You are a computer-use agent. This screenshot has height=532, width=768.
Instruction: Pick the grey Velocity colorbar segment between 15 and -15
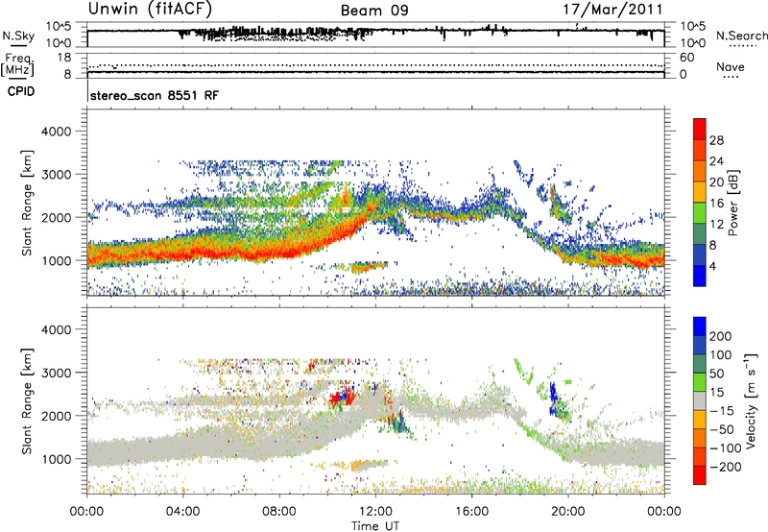(x=700, y=400)
